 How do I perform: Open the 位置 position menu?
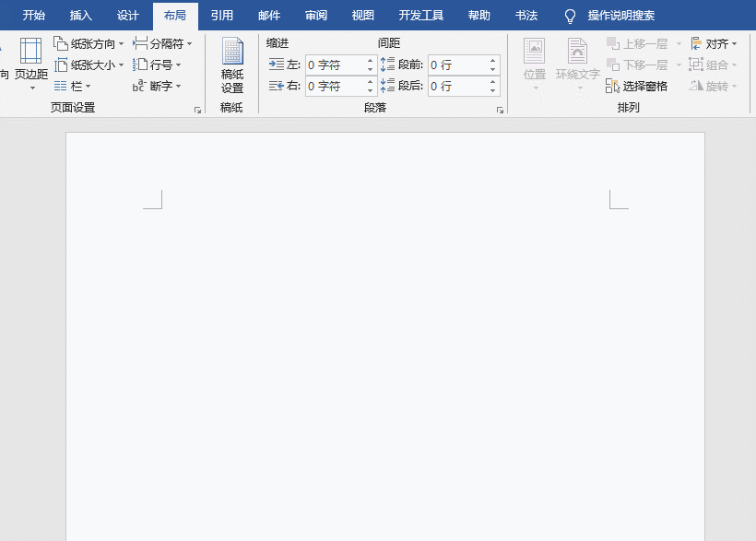tap(535, 65)
